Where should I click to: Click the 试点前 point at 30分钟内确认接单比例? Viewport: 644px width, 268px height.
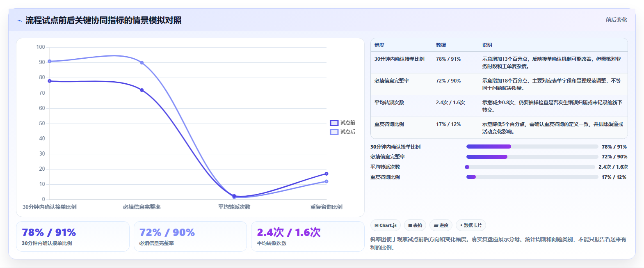(x=50, y=81)
